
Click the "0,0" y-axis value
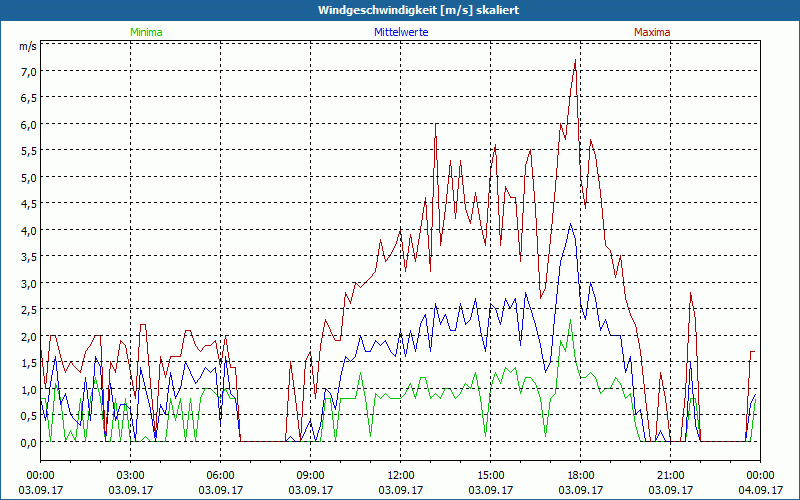click(28, 443)
